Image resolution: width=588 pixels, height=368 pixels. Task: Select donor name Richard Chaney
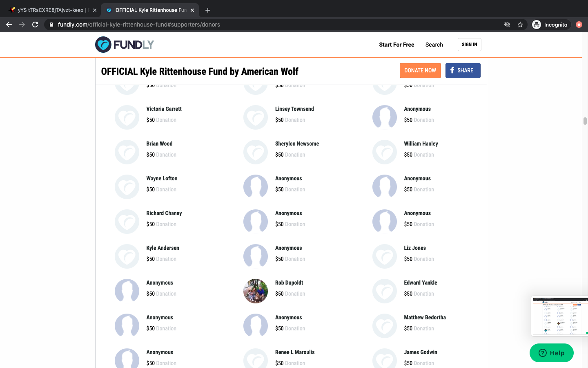tap(164, 213)
